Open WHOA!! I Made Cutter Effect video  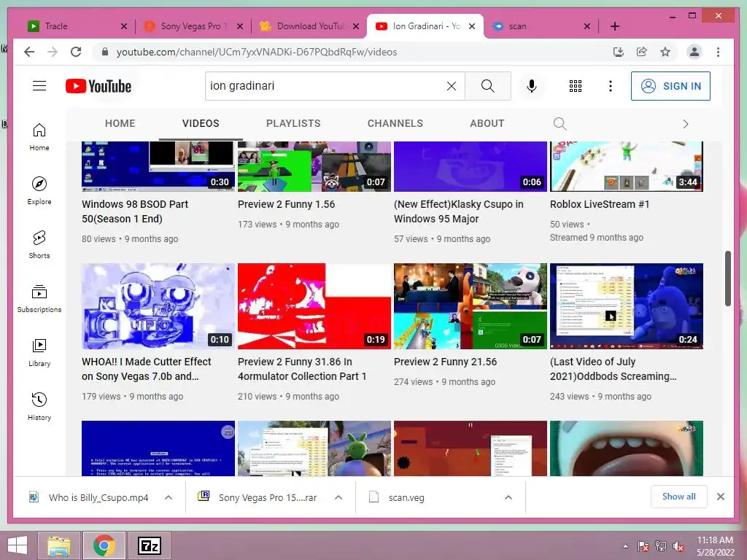click(146, 369)
